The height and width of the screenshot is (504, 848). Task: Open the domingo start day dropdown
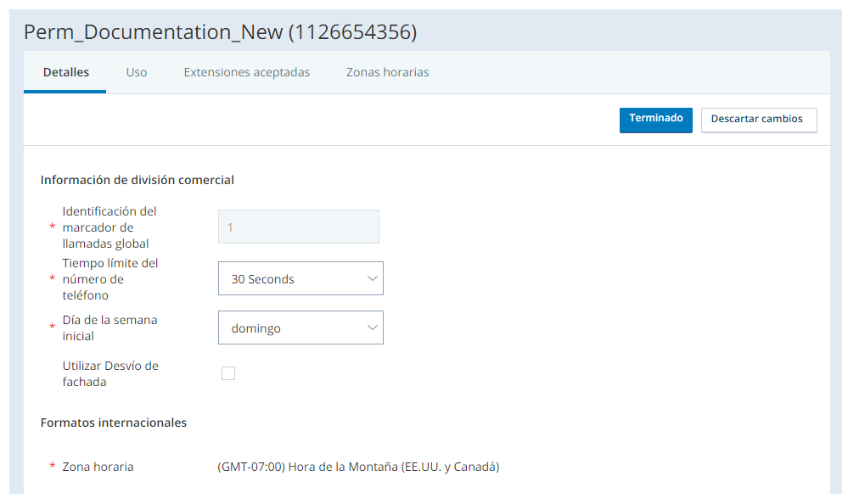click(x=300, y=328)
